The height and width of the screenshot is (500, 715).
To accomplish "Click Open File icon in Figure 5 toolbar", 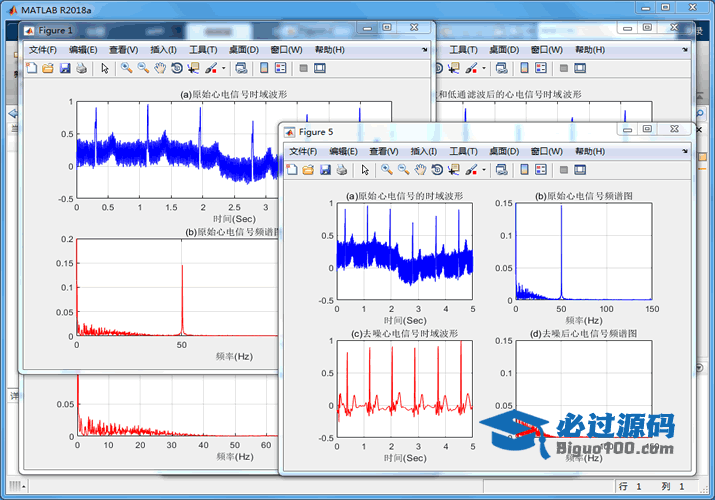I will point(308,170).
